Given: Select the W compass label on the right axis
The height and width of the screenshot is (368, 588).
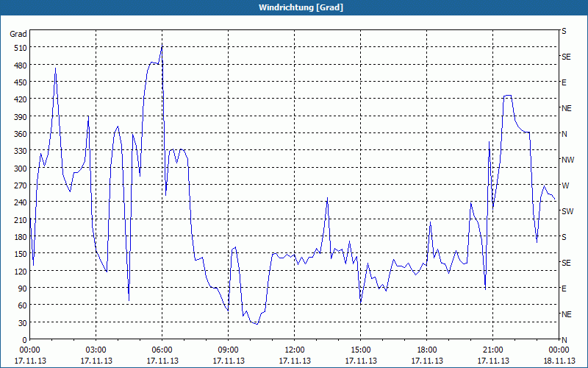Looking at the screenshot, I should [565, 185].
